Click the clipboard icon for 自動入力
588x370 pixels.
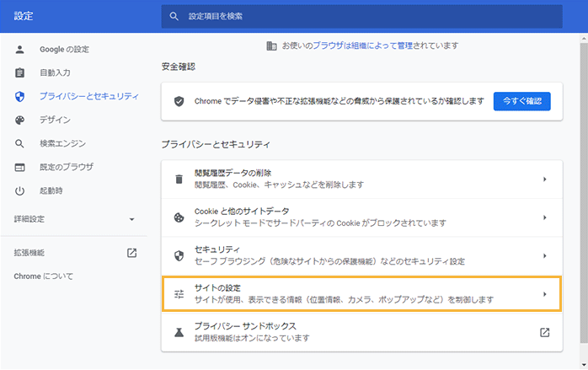click(20, 73)
